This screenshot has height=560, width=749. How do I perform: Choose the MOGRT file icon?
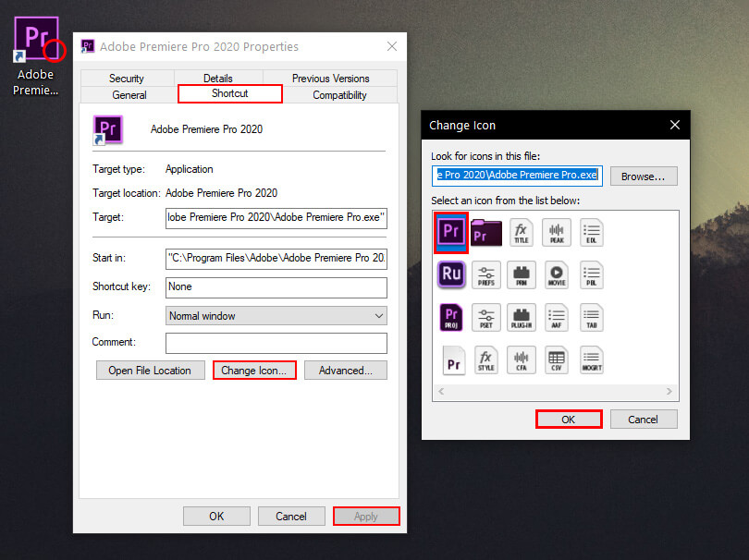click(592, 359)
